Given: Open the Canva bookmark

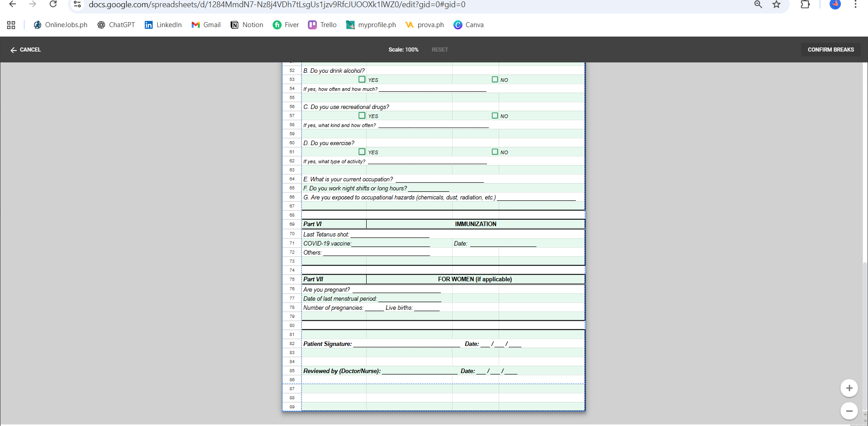Looking at the screenshot, I should [x=469, y=25].
